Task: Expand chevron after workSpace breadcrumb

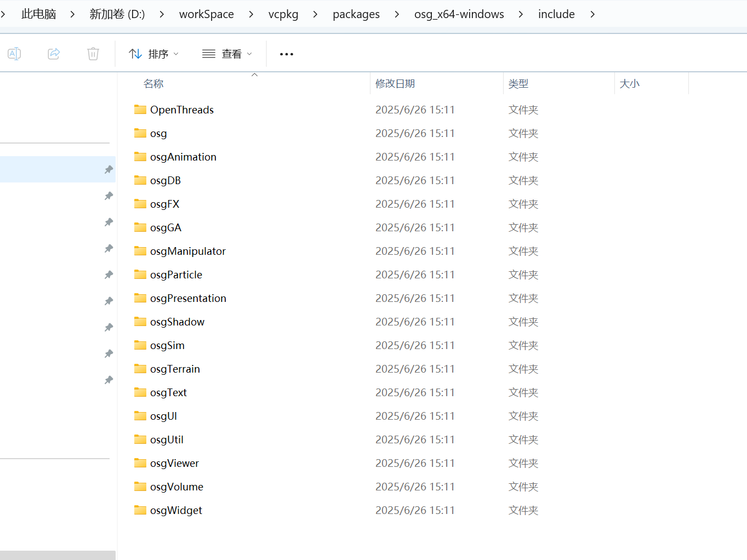Action: tap(251, 14)
